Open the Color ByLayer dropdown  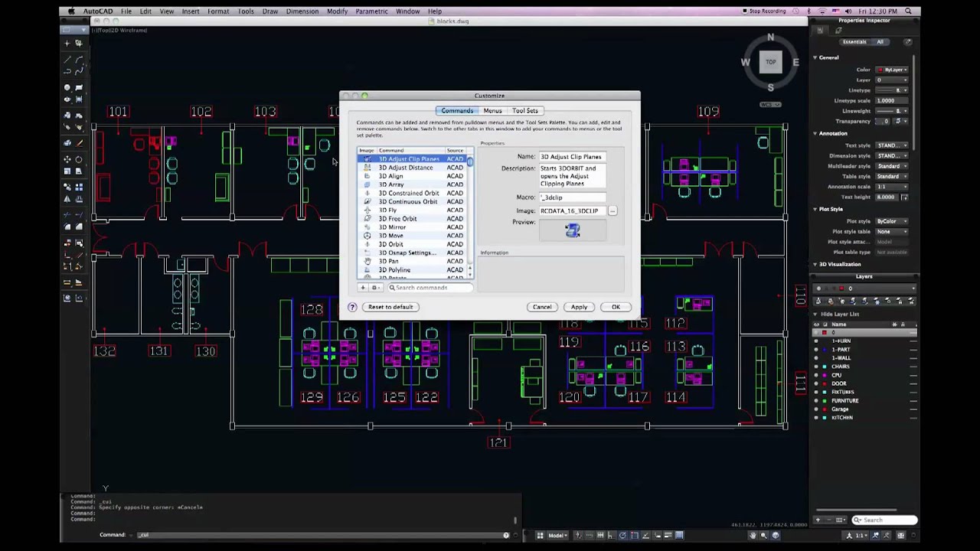tap(893, 70)
